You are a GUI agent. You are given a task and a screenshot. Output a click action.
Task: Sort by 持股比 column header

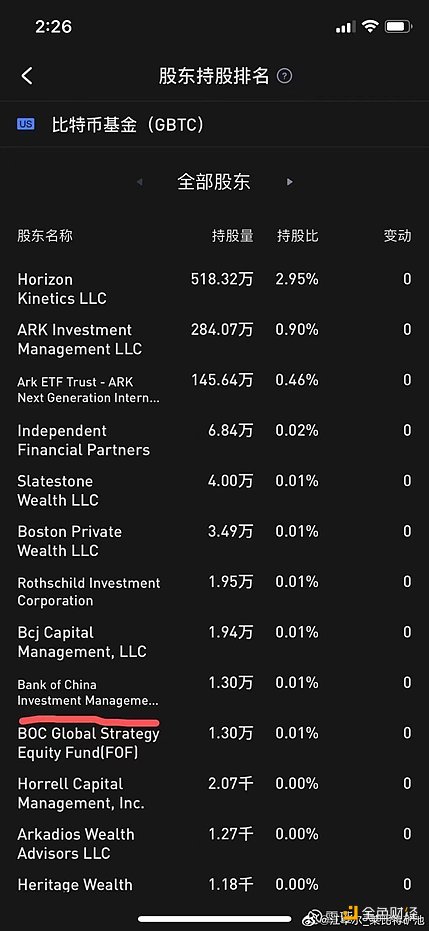[297, 236]
